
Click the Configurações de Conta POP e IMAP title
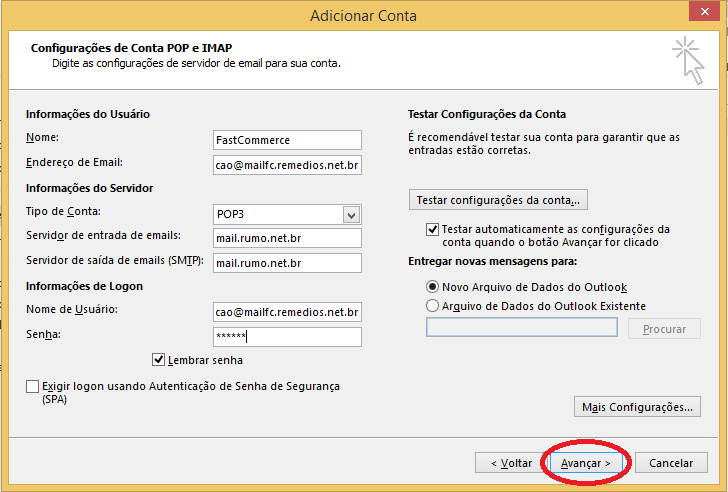tap(131, 48)
